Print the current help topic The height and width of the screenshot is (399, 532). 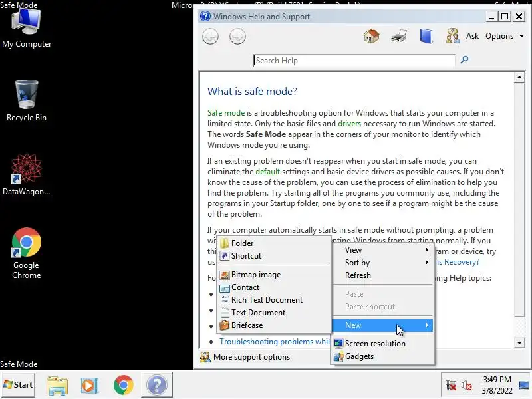(x=399, y=36)
